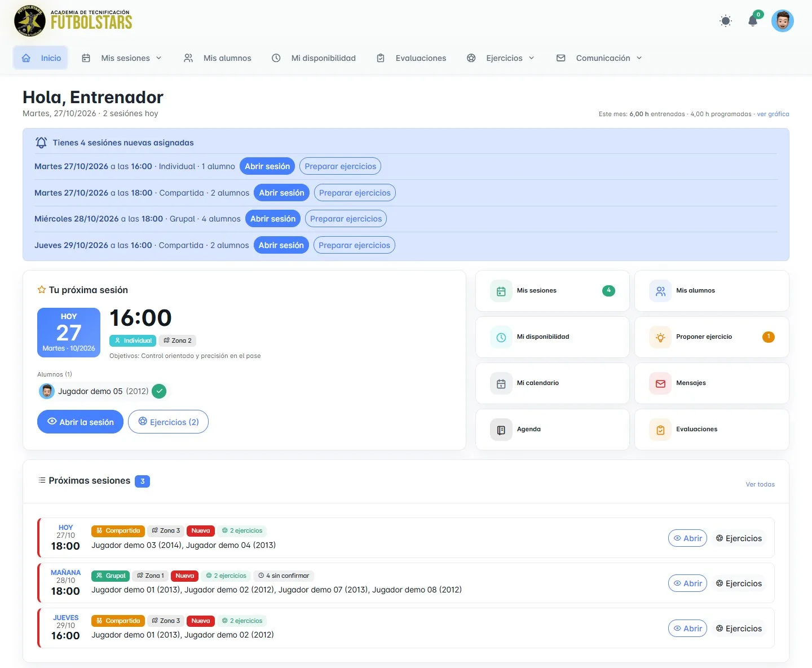
Task: Open the user avatar in header
Action: tap(783, 21)
